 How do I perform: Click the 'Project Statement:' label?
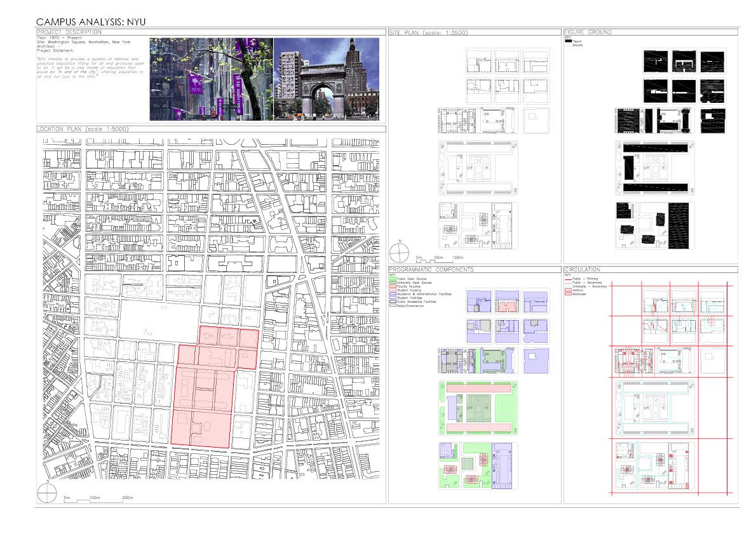click(x=55, y=51)
